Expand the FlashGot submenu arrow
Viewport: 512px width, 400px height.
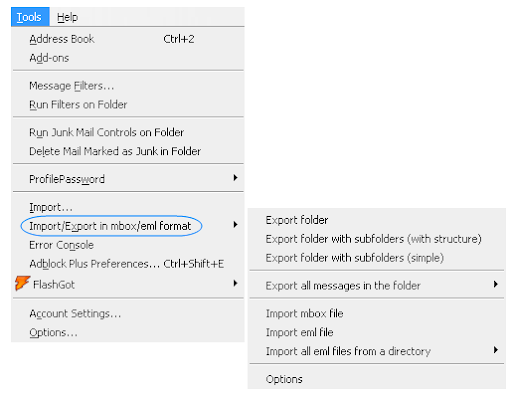pos(235,283)
